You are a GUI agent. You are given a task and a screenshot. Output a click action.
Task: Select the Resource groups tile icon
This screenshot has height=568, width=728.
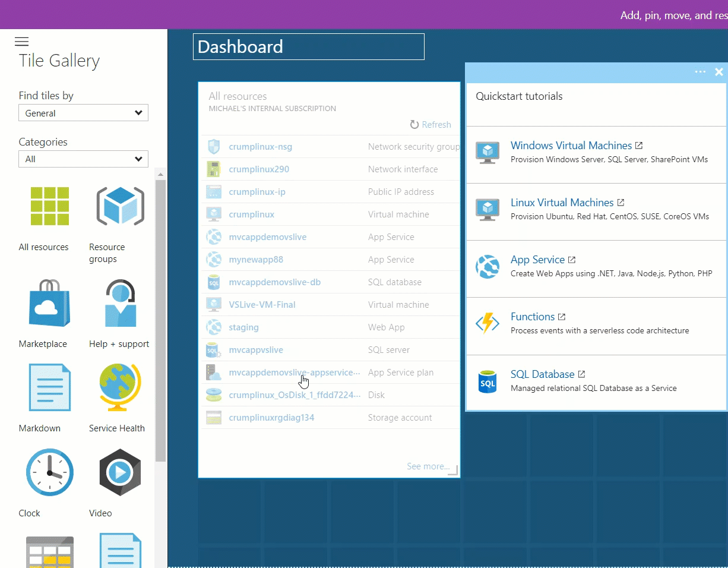pyautogui.click(x=121, y=206)
